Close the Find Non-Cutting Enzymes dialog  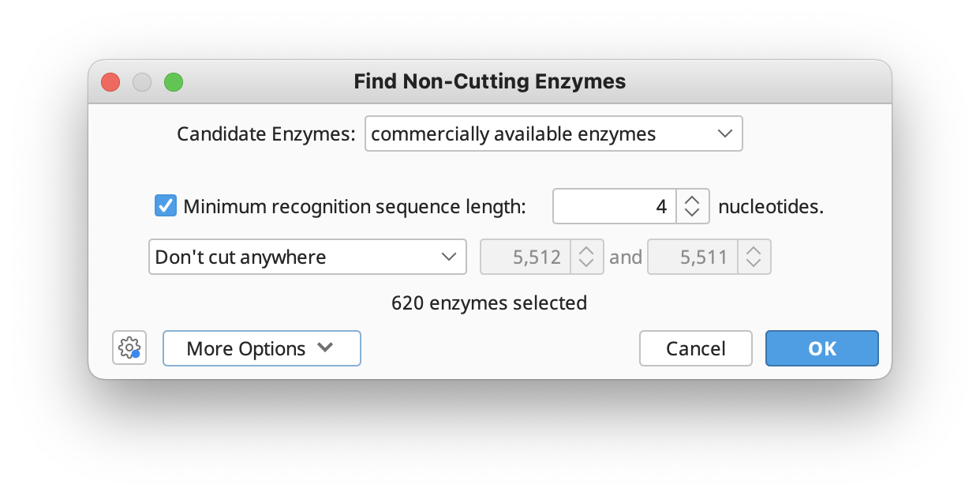[x=110, y=81]
